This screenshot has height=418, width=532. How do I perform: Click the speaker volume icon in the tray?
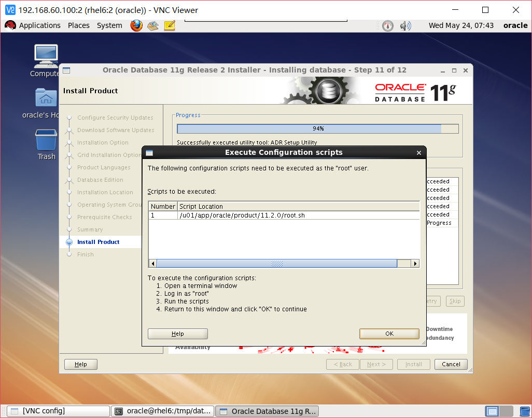(406, 25)
